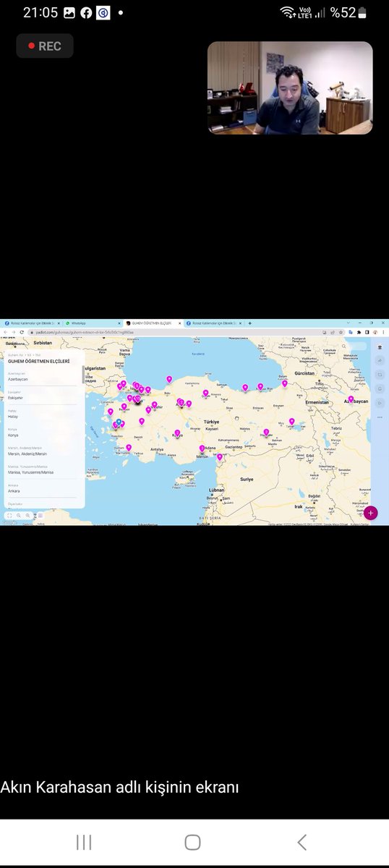
Task: Click the pink pin near Diyarbakır
Action: (x=266, y=432)
